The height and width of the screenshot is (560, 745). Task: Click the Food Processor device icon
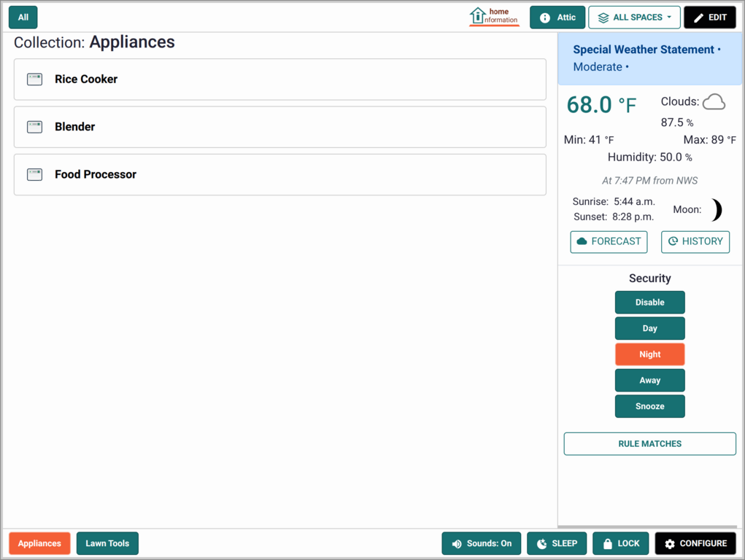(35, 174)
